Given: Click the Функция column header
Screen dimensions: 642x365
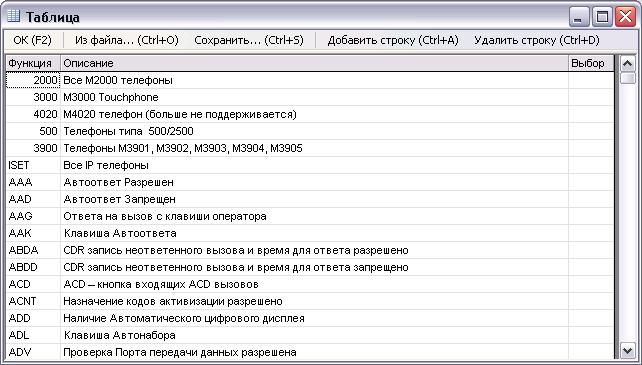Looking at the screenshot, I should click(33, 63).
